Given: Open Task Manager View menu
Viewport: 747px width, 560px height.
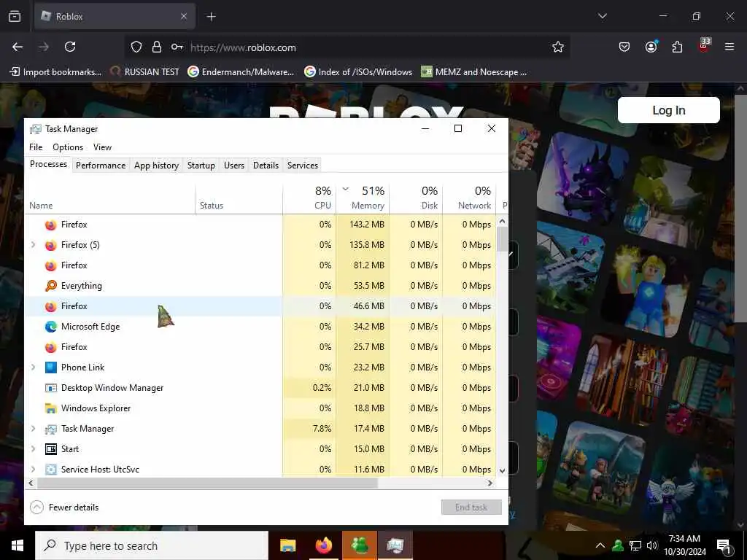Looking at the screenshot, I should click(x=102, y=147).
